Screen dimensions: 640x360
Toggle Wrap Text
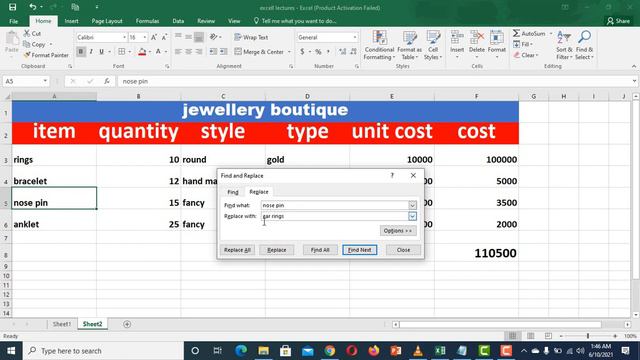(x=251, y=37)
